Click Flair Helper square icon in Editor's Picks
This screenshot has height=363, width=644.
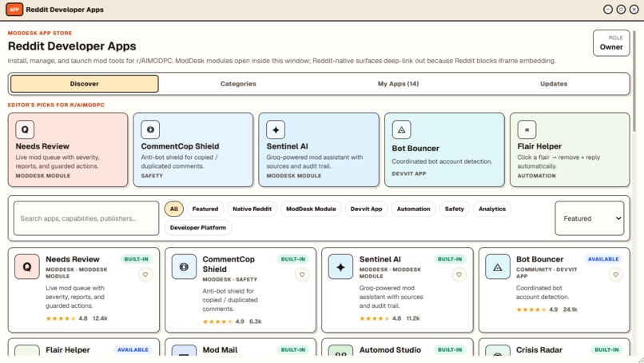(x=527, y=130)
